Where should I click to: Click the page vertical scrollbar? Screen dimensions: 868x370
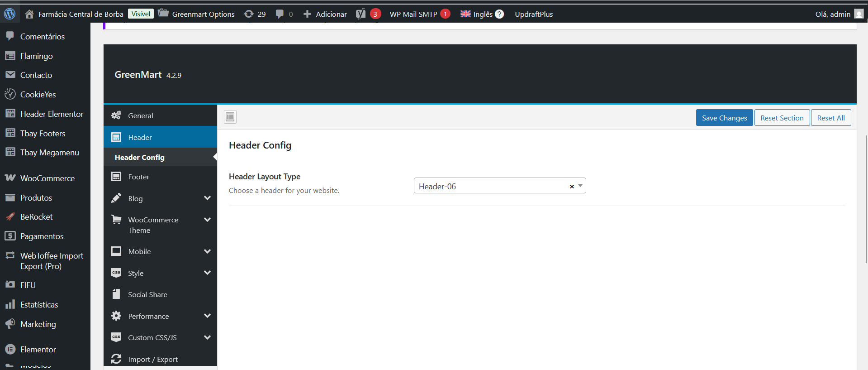(866, 199)
